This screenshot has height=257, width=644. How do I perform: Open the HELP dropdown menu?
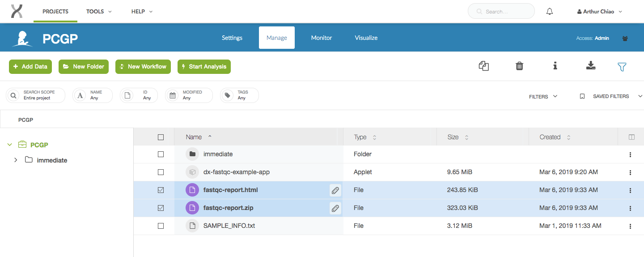coord(142,12)
